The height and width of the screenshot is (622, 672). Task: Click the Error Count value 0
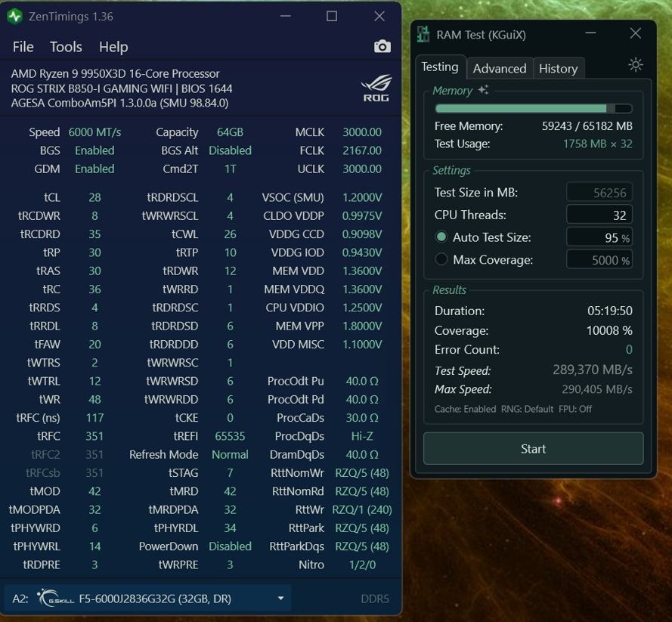(629, 350)
